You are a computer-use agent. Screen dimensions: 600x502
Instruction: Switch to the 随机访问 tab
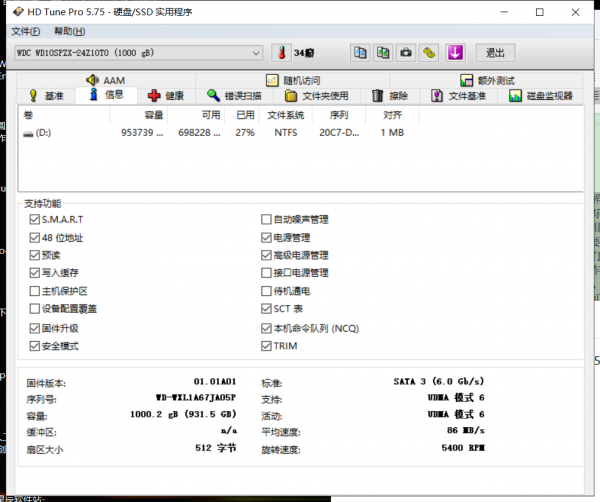pyautogui.click(x=293, y=80)
